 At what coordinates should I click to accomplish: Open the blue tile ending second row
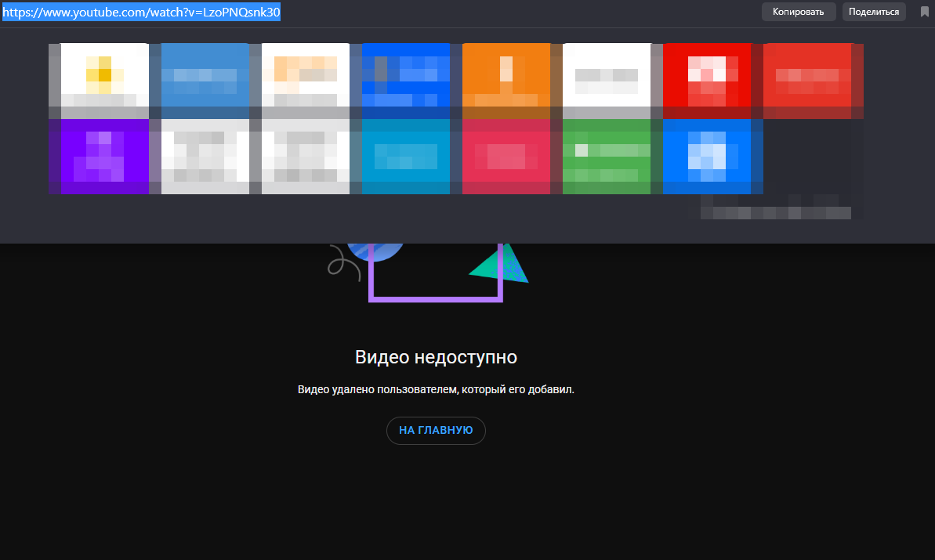[x=707, y=156]
